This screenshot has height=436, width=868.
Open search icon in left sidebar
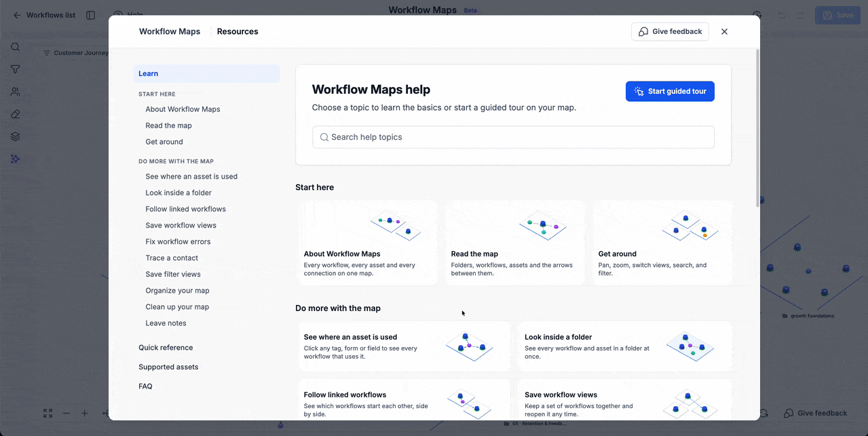15,47
